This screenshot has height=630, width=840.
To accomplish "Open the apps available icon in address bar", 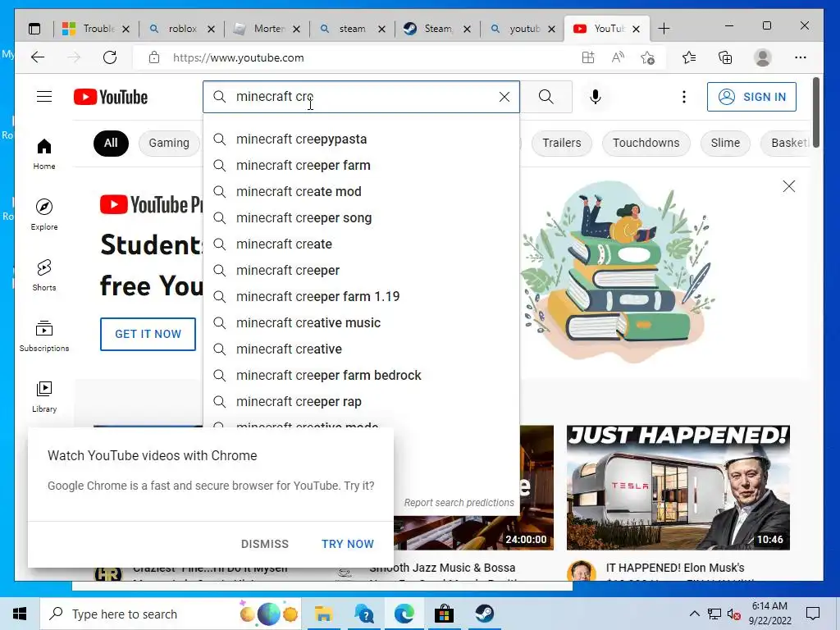I will point(588,57).
